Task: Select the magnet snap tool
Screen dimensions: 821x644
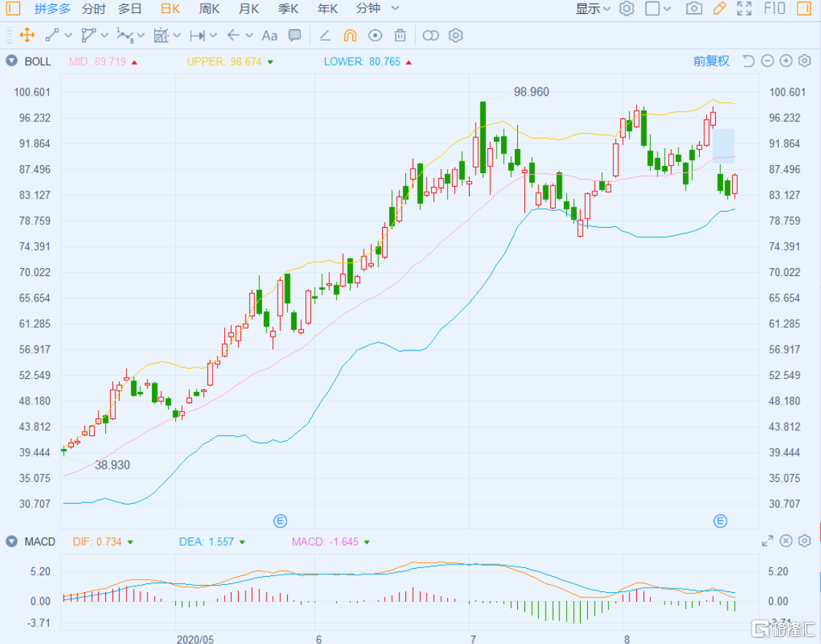Action: (x=350, y=35)
